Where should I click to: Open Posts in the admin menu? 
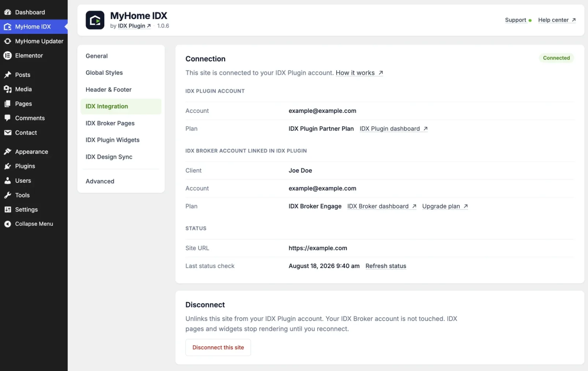(34, 75)
